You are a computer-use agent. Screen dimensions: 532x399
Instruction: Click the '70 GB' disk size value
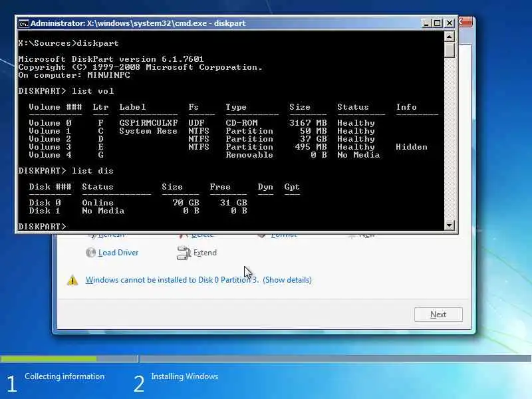[x=186, y=203]
